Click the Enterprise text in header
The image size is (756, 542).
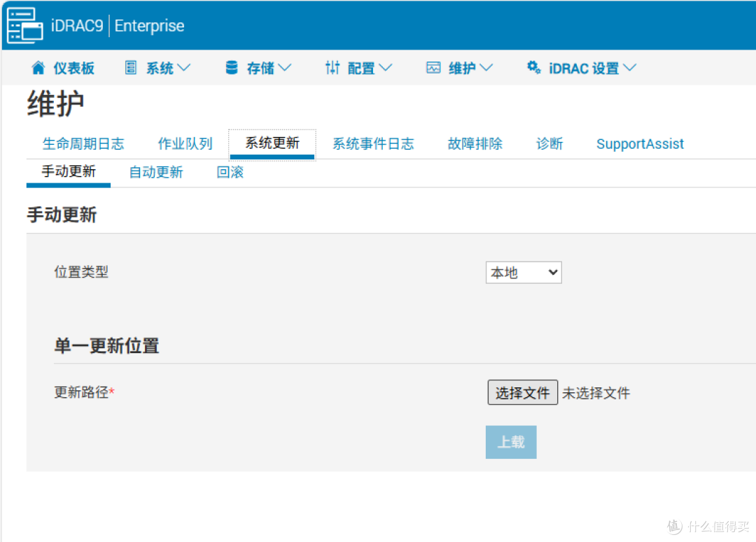point(150,26)
